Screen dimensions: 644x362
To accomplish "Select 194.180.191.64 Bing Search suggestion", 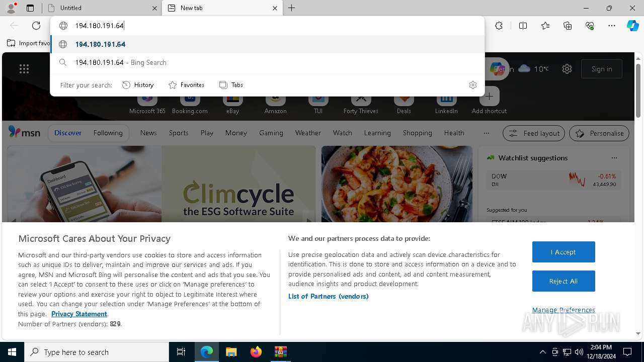I will 268,62.
